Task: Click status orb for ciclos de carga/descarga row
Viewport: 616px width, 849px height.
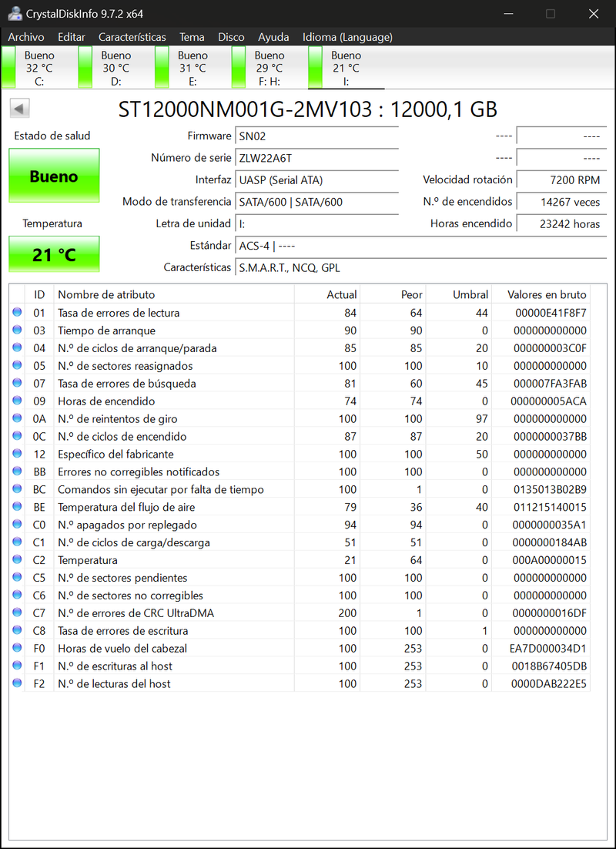Action: tap(17, 542)
